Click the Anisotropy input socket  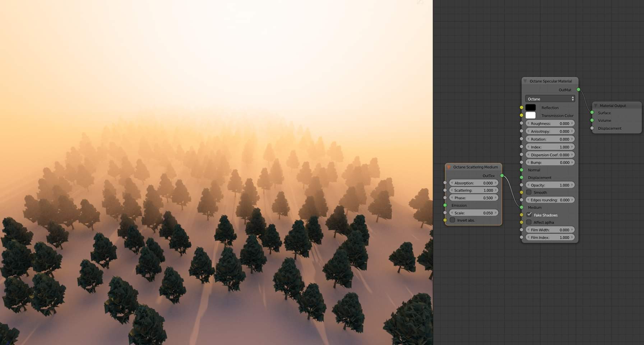[x=522, y=131]
